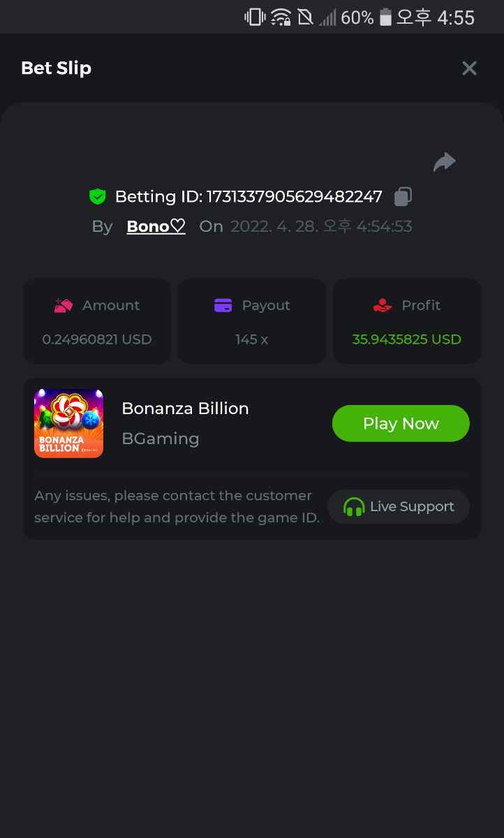
Task: Tap the Wi-Fi status bar icon
Action: [281, 17]
